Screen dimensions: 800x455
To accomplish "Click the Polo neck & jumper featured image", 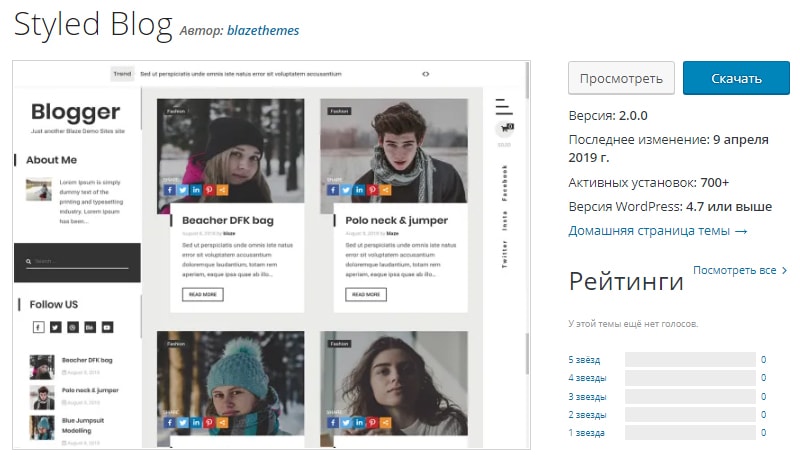I will pos(394,150).
